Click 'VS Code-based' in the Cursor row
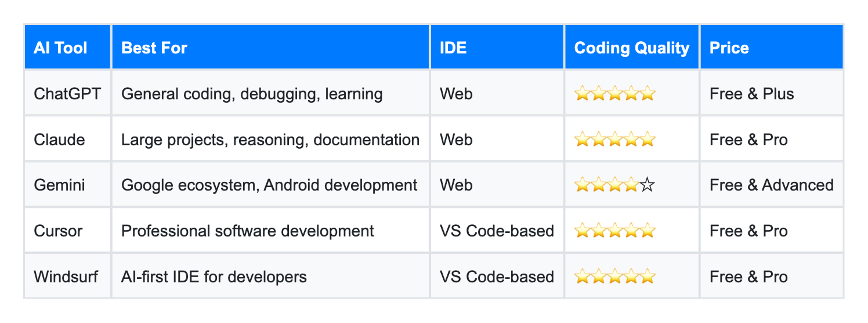 coord(497,231)
